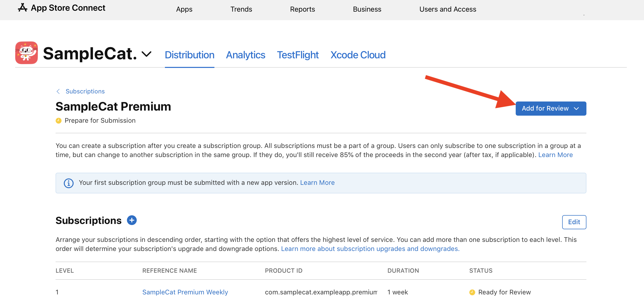Click the com.samplecat.exampleapp.premium product ID cell
Viewport: 644px width, 305px height.
[x=321, y=292]
